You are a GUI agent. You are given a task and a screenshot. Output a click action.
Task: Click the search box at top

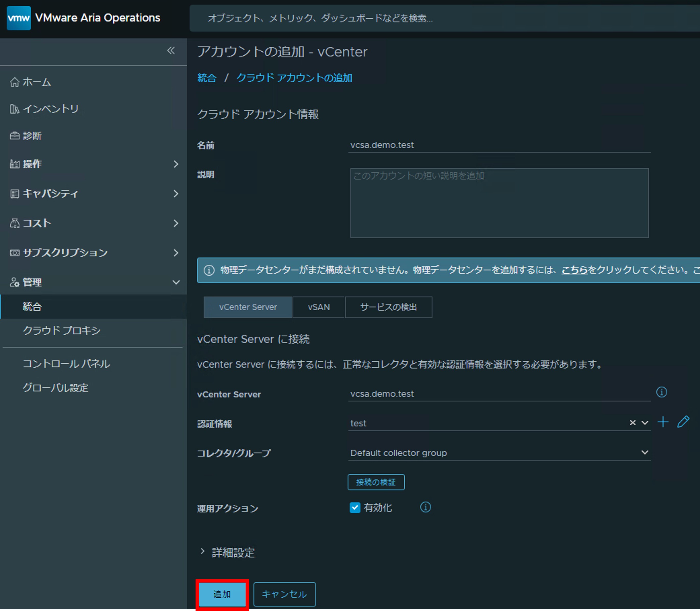445,18
